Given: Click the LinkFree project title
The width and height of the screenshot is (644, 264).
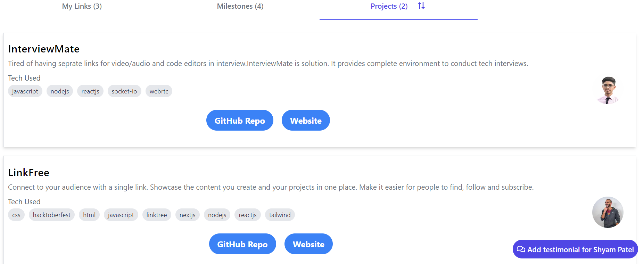Looking at the screenshot, I should coord(29,173).
